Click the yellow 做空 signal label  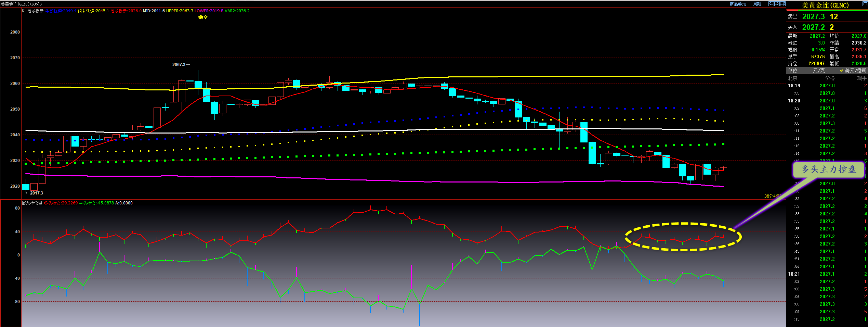click(203, 17)
